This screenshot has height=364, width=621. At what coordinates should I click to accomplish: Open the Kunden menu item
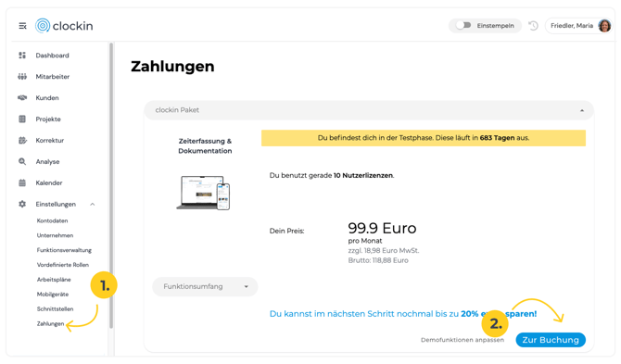pyautogui.click(x=47, y=98)
